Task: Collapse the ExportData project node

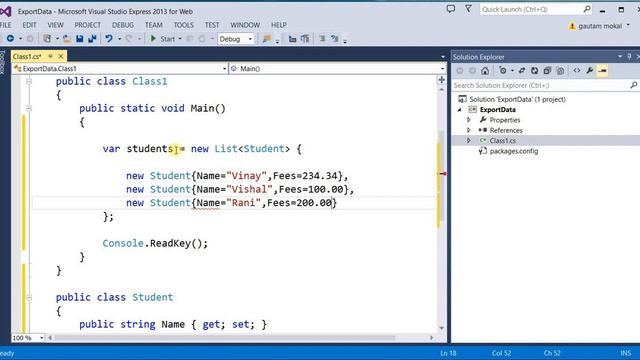Action: coord(460,110)
